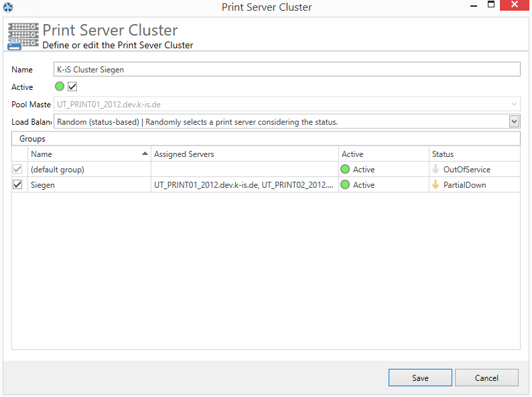Click the Name input field
The width and height of the screenshot is (532, 397).
click(x=287, y=69)
